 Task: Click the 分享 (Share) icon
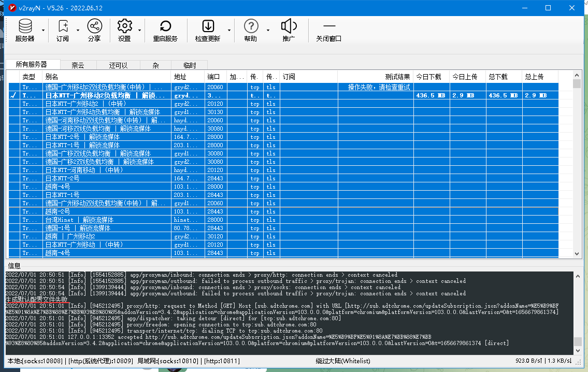(94, 26)
